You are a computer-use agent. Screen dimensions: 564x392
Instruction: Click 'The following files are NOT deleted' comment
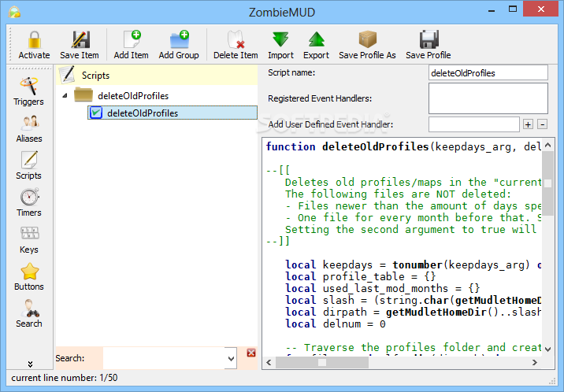[x=398, y=194]
